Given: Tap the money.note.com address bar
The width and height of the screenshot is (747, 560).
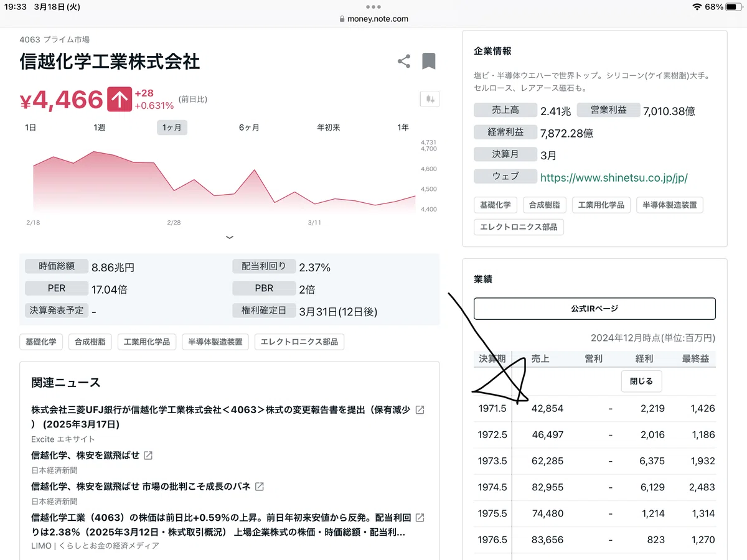Looking at the screenshot, I should (x=374, y=19).
